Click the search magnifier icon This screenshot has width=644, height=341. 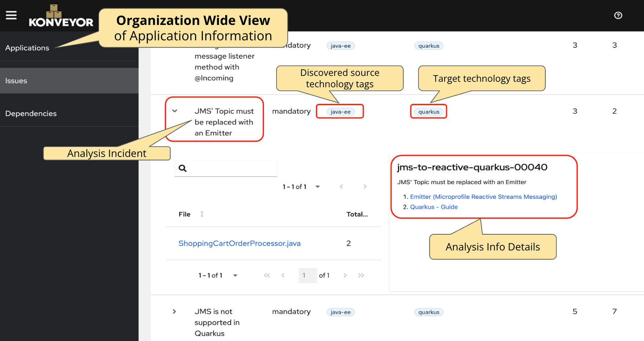tap(183, 168)
